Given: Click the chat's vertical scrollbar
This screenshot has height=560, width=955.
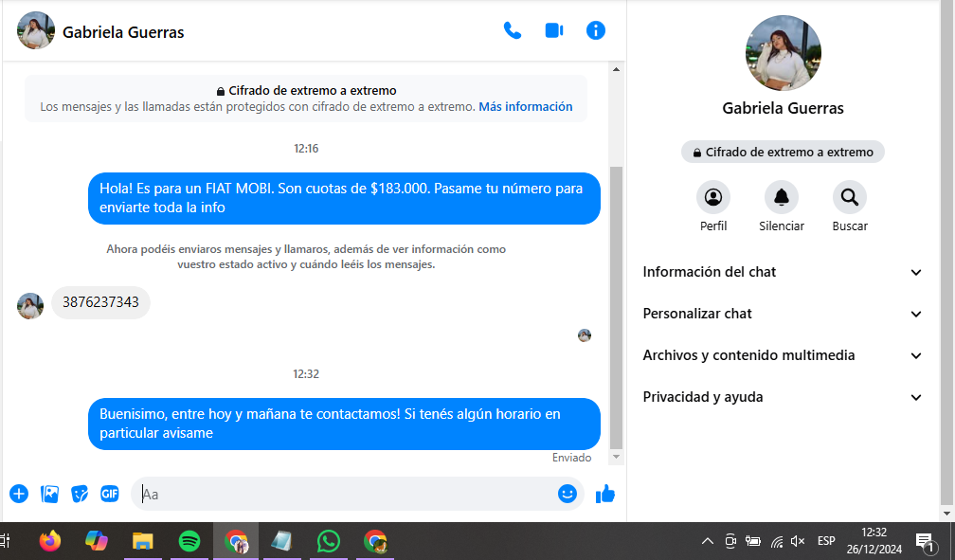Looking at the screenshot, I should pyautogui.click(x=617, y=303).
